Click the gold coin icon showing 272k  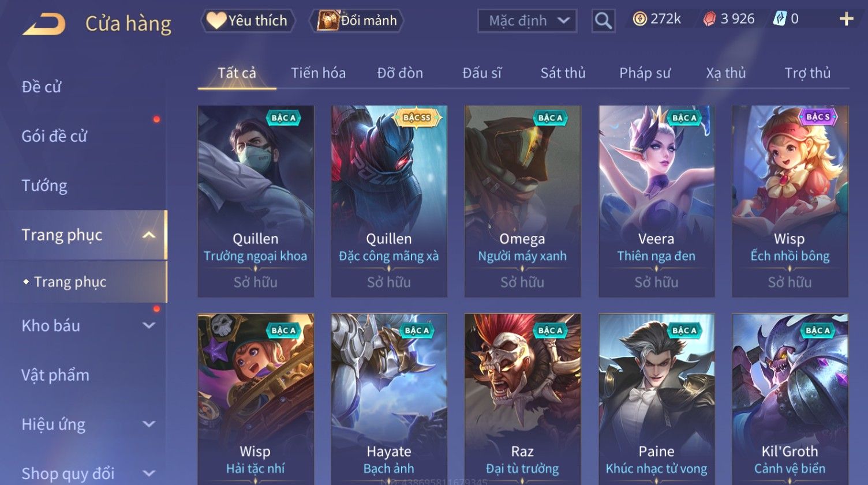[x=639, y=19]
